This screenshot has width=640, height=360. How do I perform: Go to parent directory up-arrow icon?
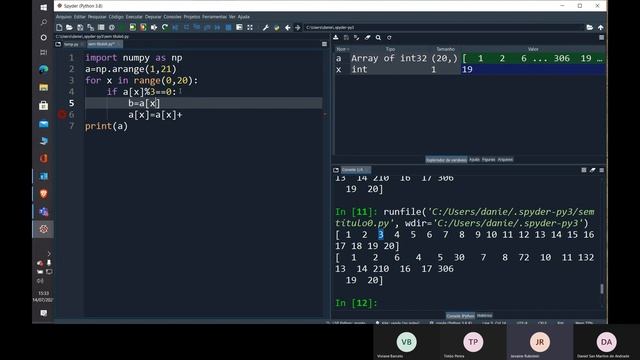pyautogui.click(x=600, y=27)
